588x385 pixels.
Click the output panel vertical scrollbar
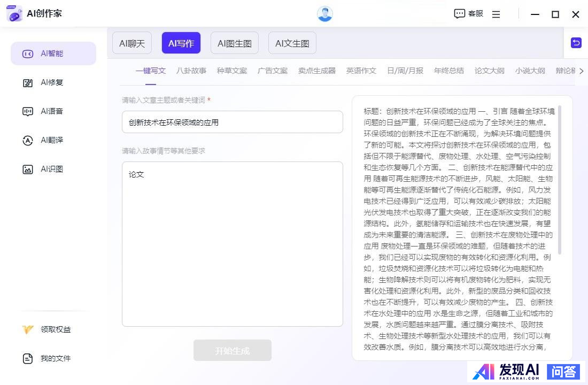pos(560,179)
